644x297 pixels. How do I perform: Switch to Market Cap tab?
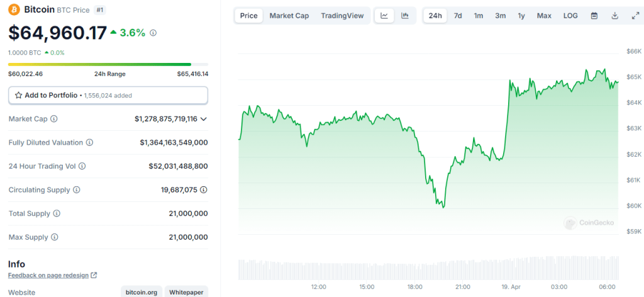point(289,16)
